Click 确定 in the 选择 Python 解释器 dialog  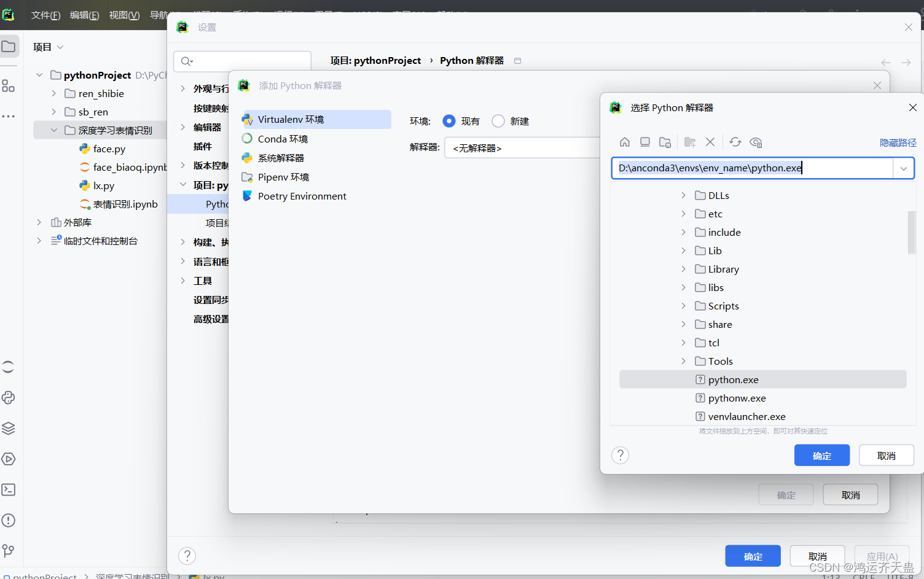click(822, 456)
